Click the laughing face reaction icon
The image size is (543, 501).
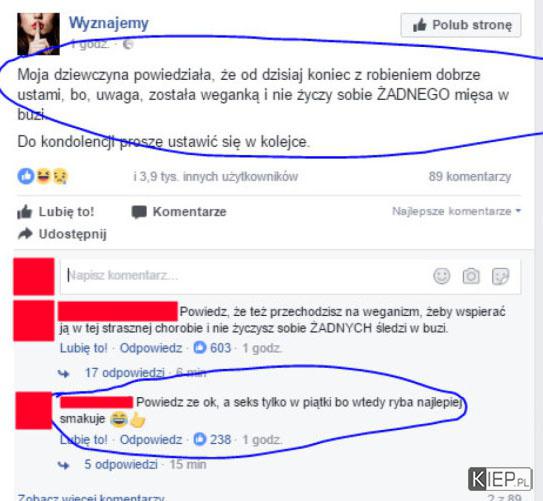pyautogui.click(x=43, y=176)
